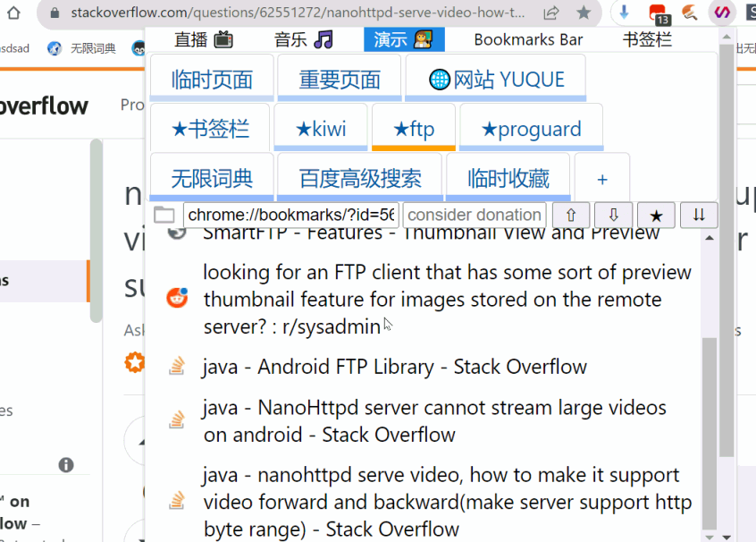Image resolution: width=756 pixels, height=542 pixels.
Task: Click the orange feather extension icon
Action: [x=690, y=12]
